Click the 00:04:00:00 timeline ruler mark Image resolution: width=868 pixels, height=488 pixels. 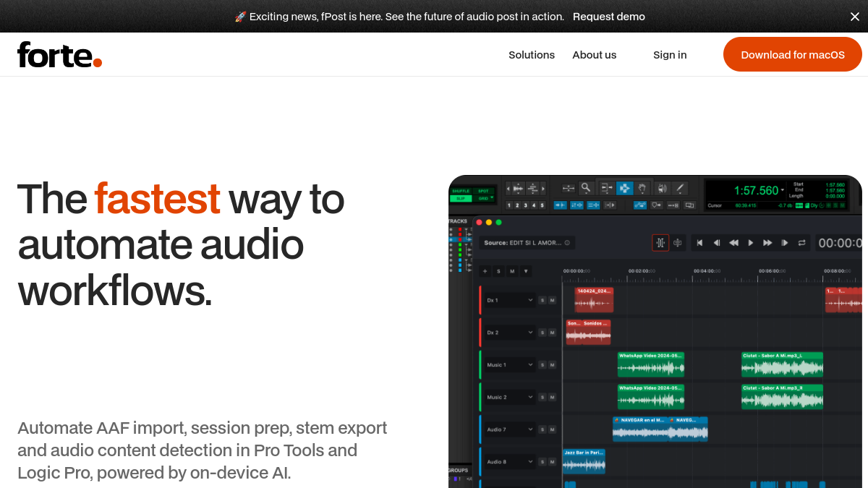(x=707, y=271)
